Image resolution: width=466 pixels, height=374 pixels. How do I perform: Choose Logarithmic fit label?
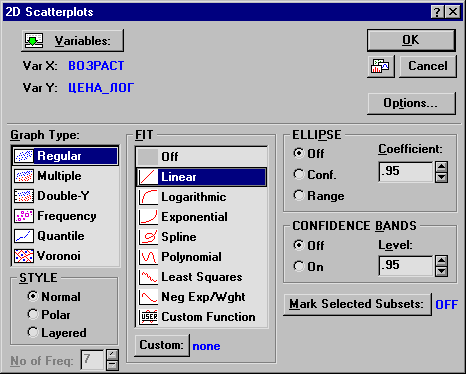click(x=194, y=197)
